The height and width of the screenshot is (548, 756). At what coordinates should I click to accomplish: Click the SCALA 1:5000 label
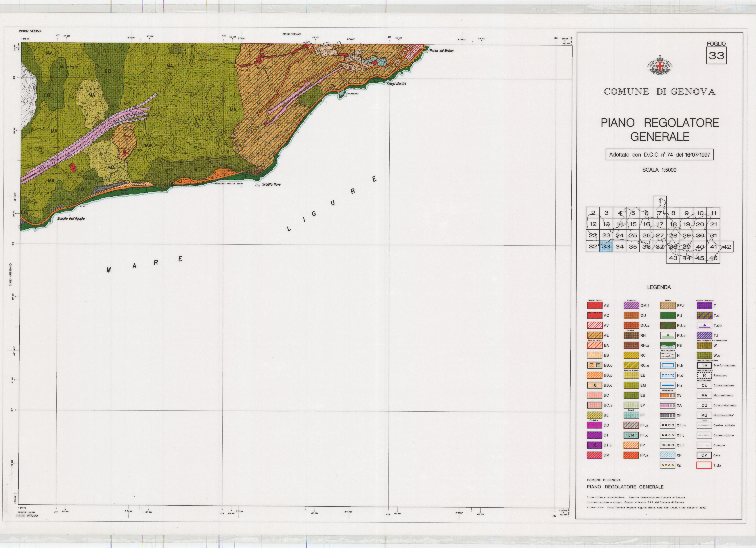(x=659, y=170)
